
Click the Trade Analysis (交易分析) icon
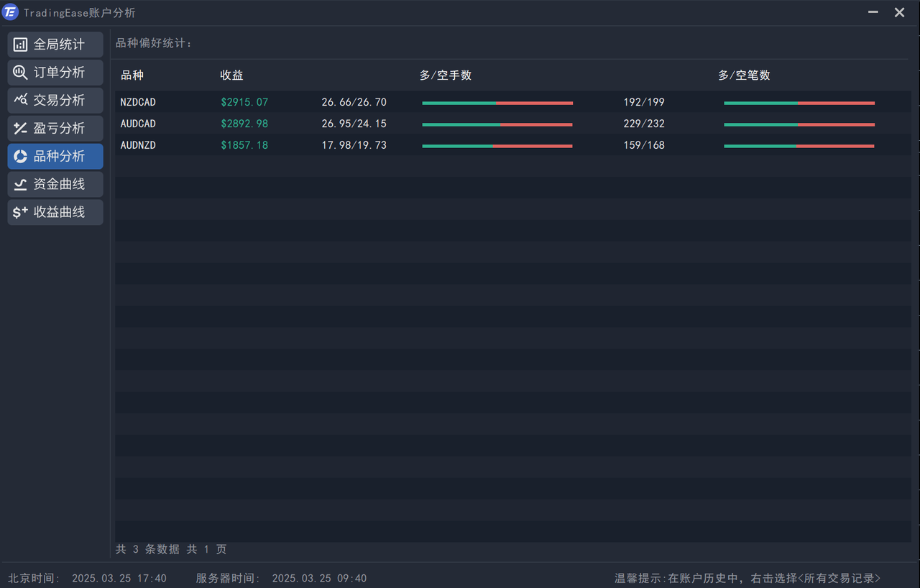point(20,100)
